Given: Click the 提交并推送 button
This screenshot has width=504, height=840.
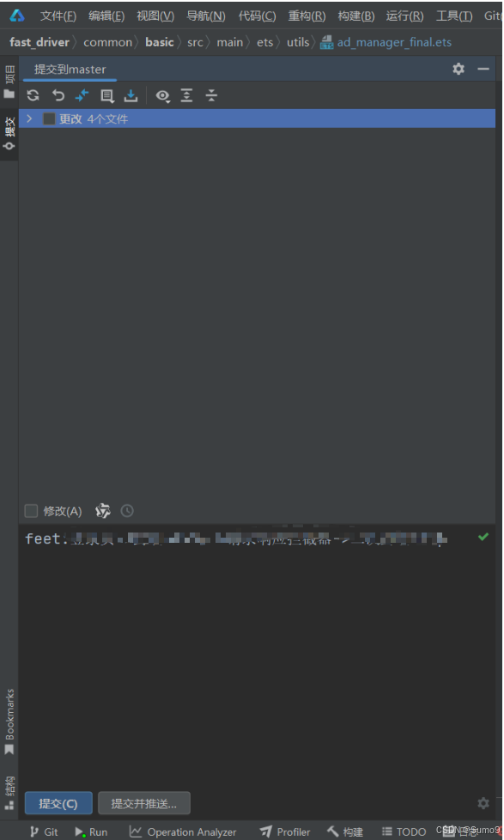Looking at the screenshot, I should (144, 803).
